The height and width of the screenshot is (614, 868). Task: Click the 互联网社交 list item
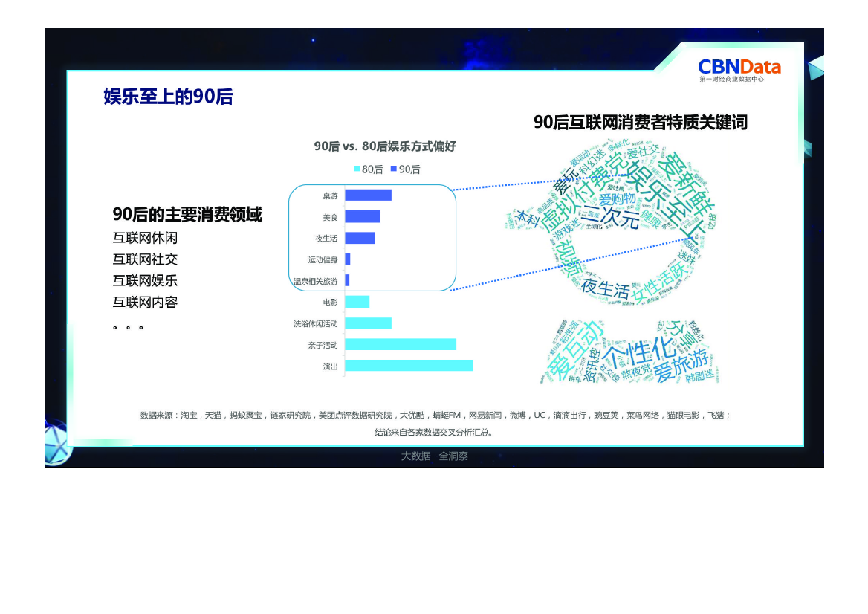[145, 259]
